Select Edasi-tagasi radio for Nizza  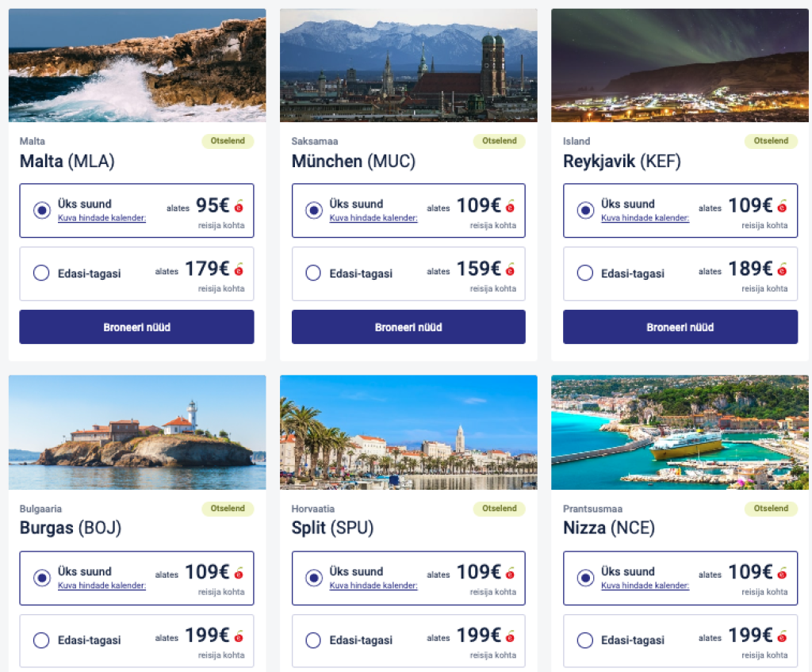pyautogui.click(x=585, y=640)
